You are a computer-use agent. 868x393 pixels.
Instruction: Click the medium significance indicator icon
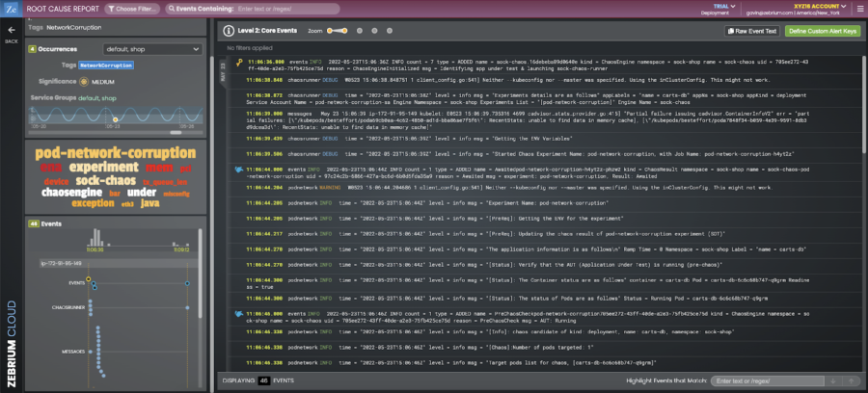(x=83, y=82)
